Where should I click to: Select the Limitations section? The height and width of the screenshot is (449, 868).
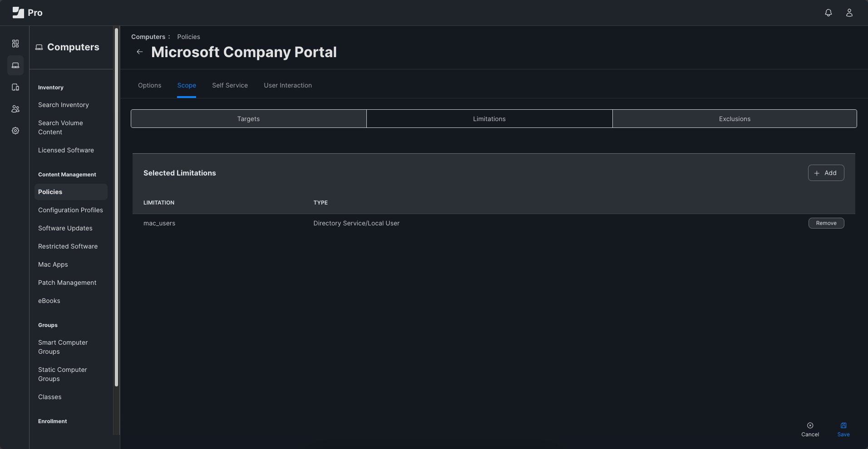click(489, 119)
